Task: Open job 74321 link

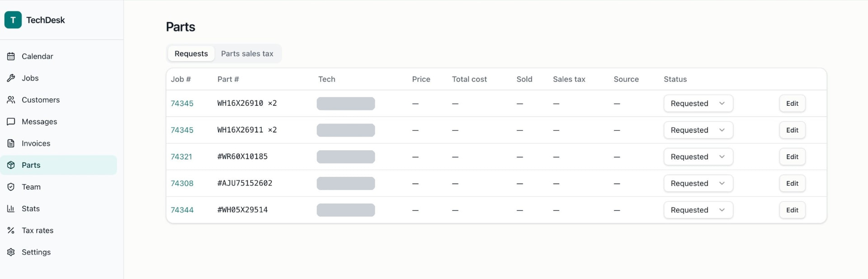Action: (x=181, y=157)
